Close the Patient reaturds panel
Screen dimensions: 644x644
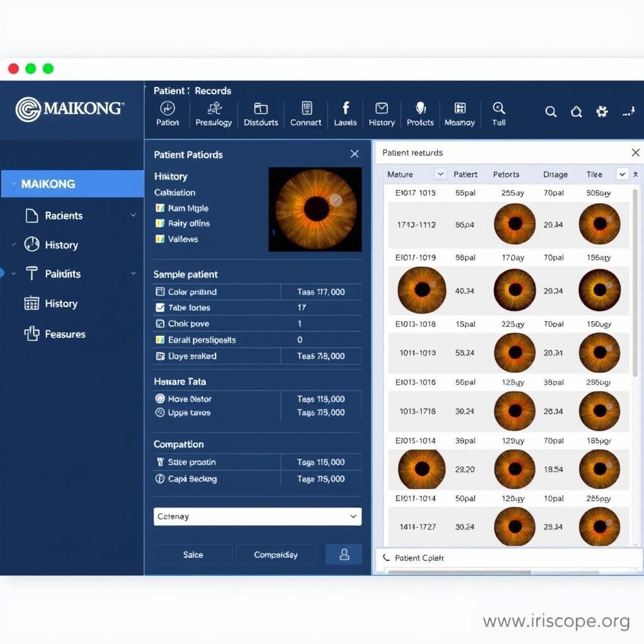[635, 153]
